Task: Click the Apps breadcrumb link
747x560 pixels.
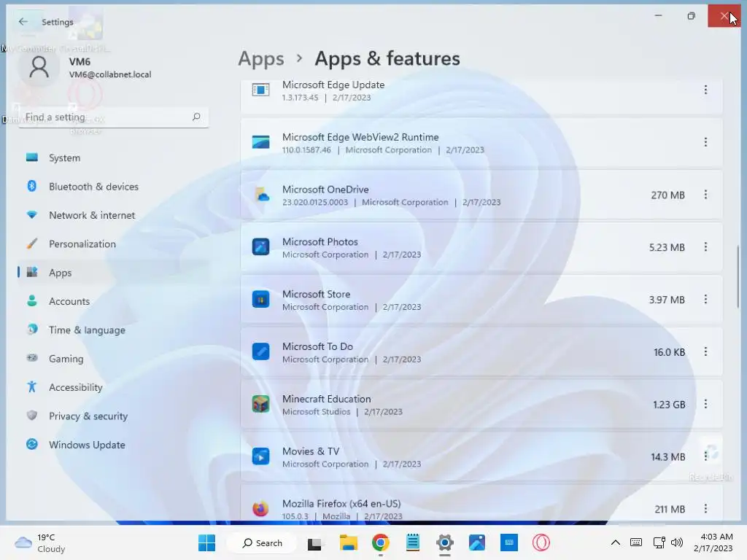Action: (x=261, y=58)
